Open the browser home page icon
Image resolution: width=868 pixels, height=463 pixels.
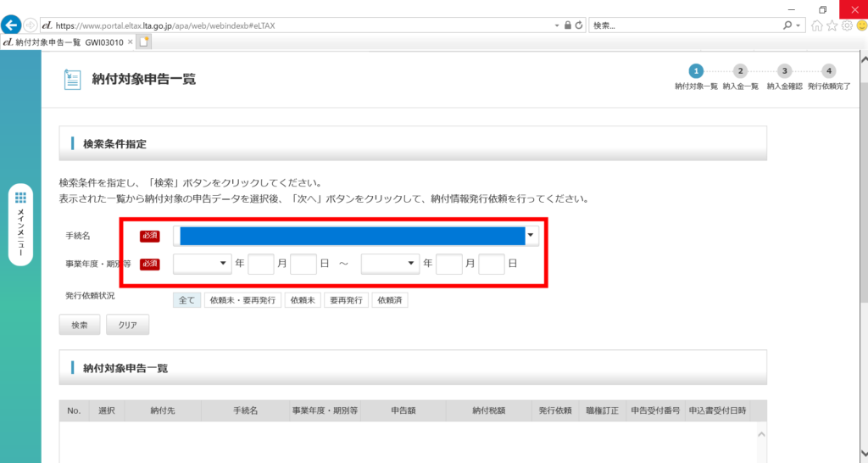coord(817,25)
